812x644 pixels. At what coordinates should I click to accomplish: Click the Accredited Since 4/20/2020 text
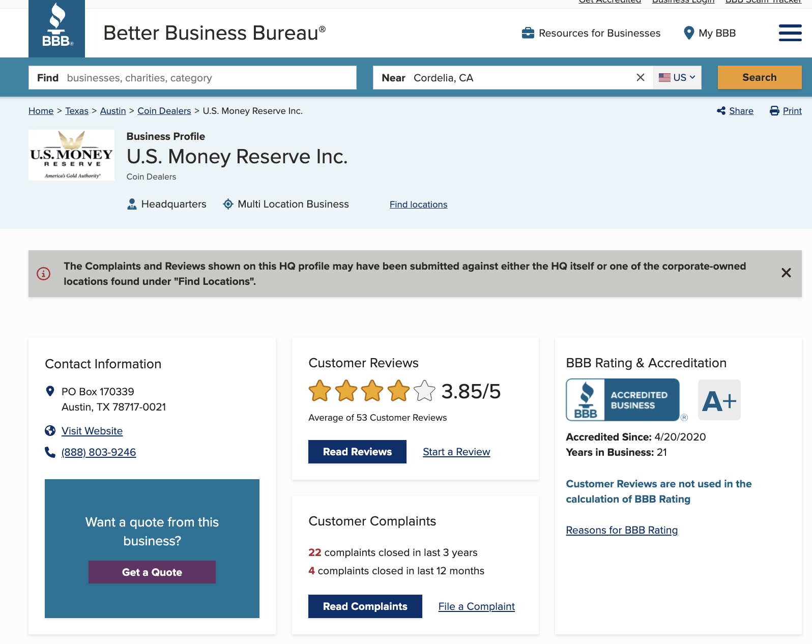(636, 437)
